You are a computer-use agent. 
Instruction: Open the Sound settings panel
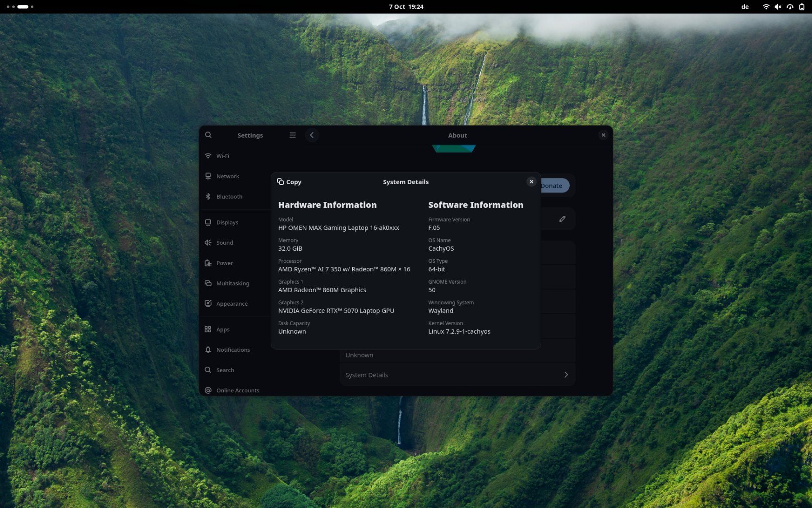coord(235,242)
